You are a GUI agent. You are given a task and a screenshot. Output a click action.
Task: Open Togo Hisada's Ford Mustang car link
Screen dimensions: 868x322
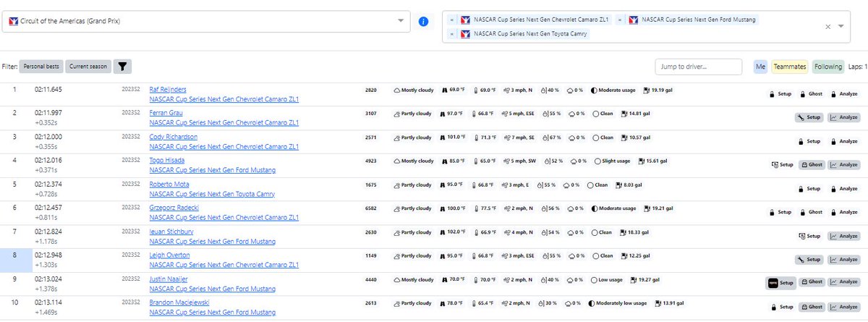pyautogui.click(x=212, y=170)
